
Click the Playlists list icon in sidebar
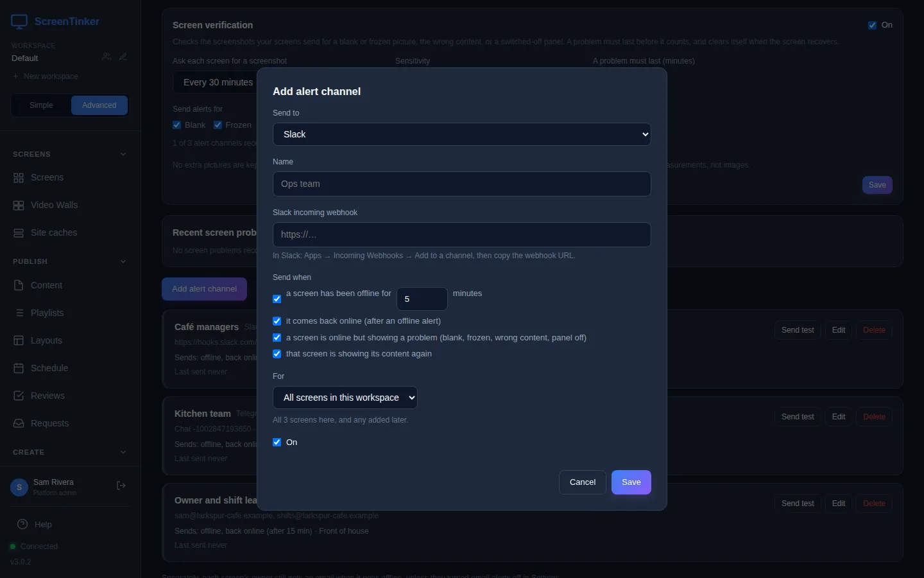tap(19, 313)
